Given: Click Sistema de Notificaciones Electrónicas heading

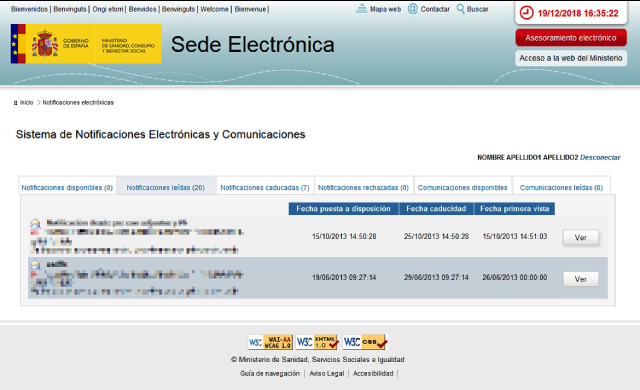Looking at the screenshot, I should pyautogui.click(x=160, y=135).
